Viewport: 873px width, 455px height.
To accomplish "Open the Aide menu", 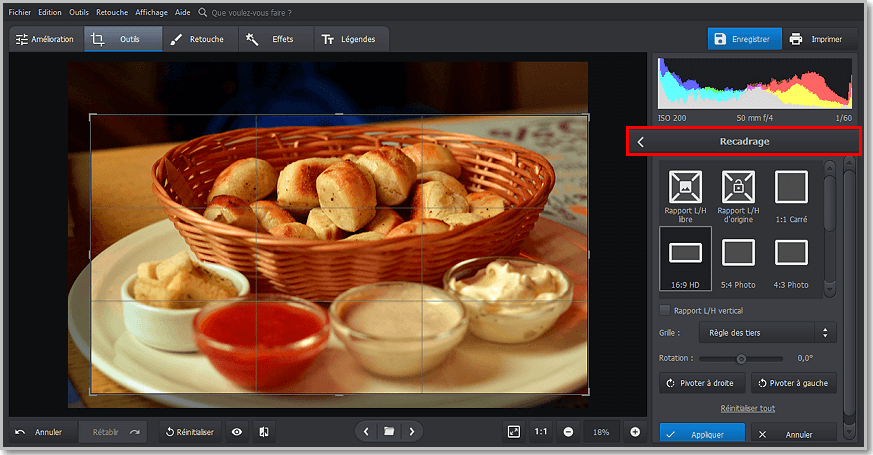I will point(182,12).
